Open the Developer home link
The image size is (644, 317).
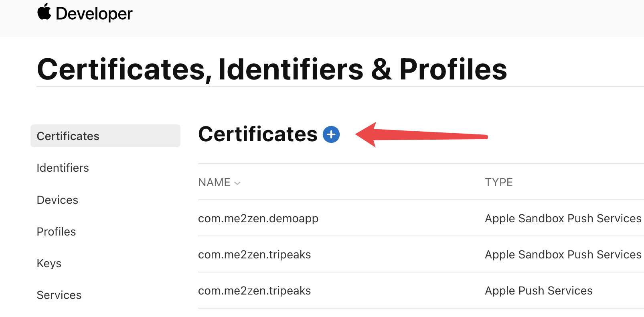94,14
